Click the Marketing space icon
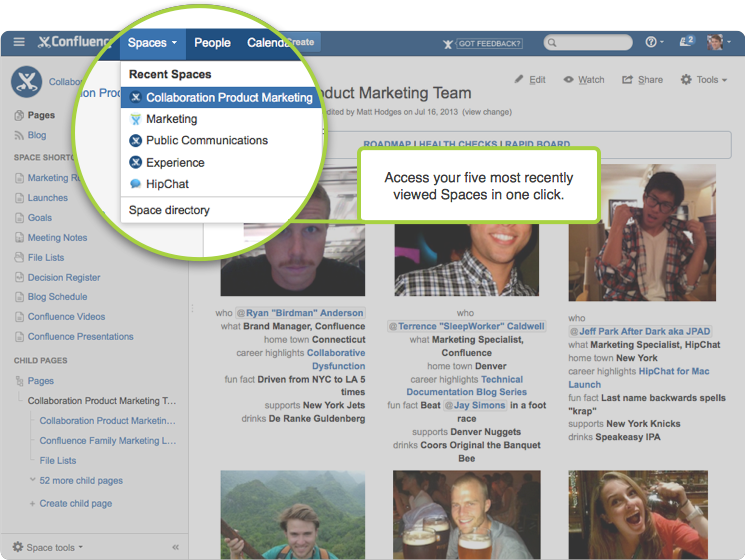The image size is (745, 560). (135, 119)
